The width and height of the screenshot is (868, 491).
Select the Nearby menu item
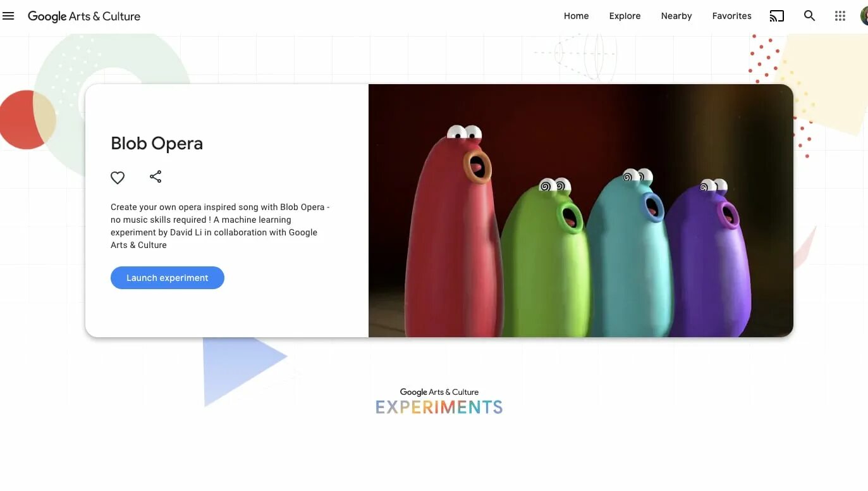[x=676, y=16]
